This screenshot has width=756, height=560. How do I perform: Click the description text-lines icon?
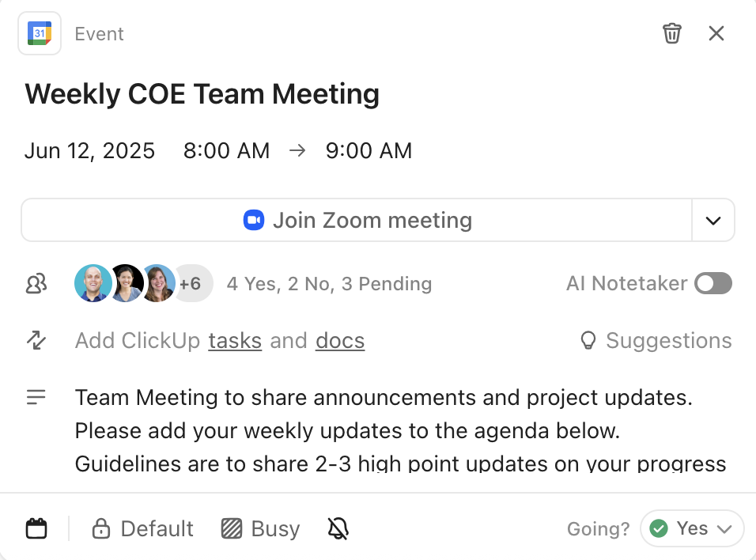coord(36,397)
